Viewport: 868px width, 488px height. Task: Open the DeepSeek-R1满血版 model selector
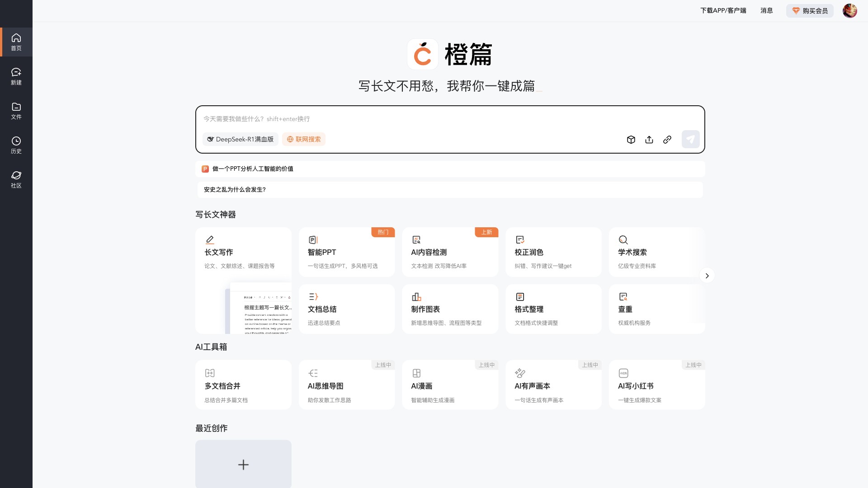pyautogui.click(x=240, y=139)
